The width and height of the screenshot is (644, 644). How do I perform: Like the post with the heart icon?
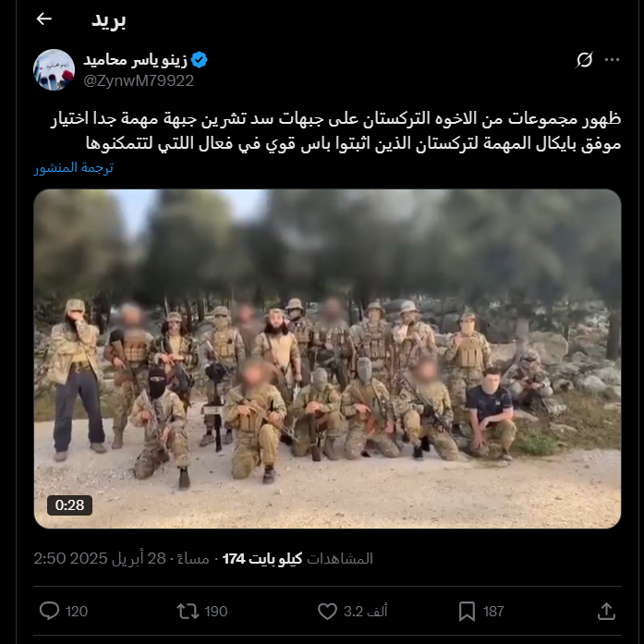(x=327, y=611)
